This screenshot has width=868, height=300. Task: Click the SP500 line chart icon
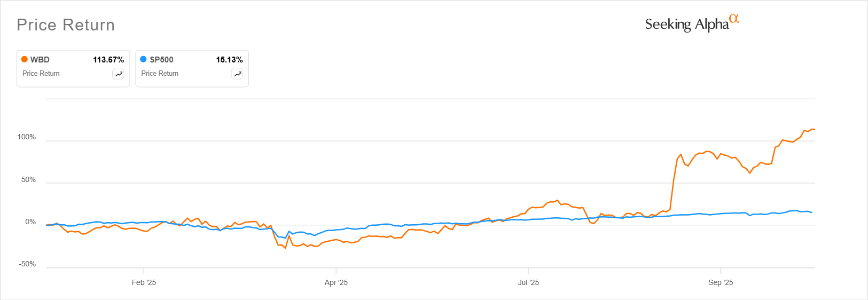pos(237,74)
